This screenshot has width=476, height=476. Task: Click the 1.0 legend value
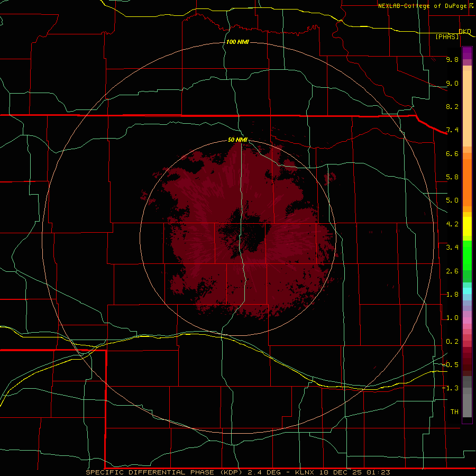(452, 318)
